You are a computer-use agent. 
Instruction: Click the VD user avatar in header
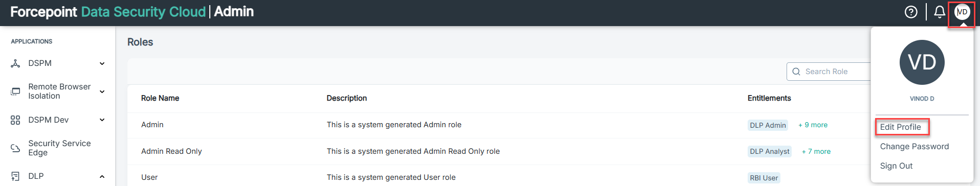962,12
